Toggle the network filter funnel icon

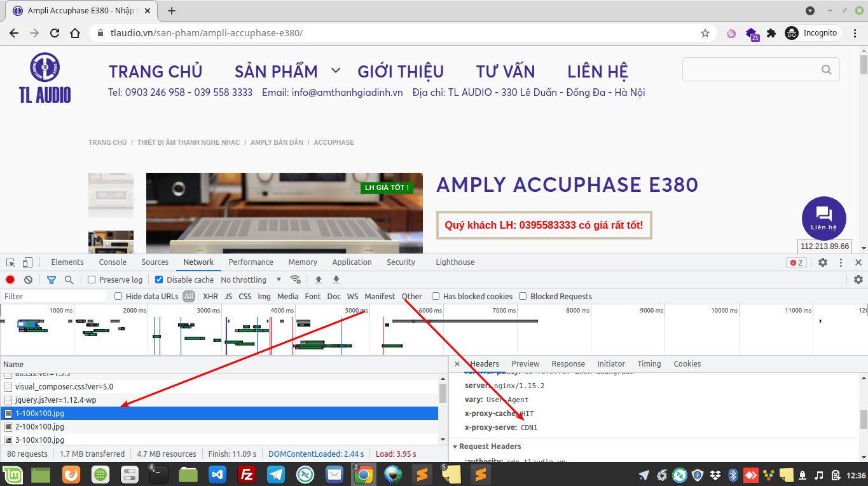point(52,280)
